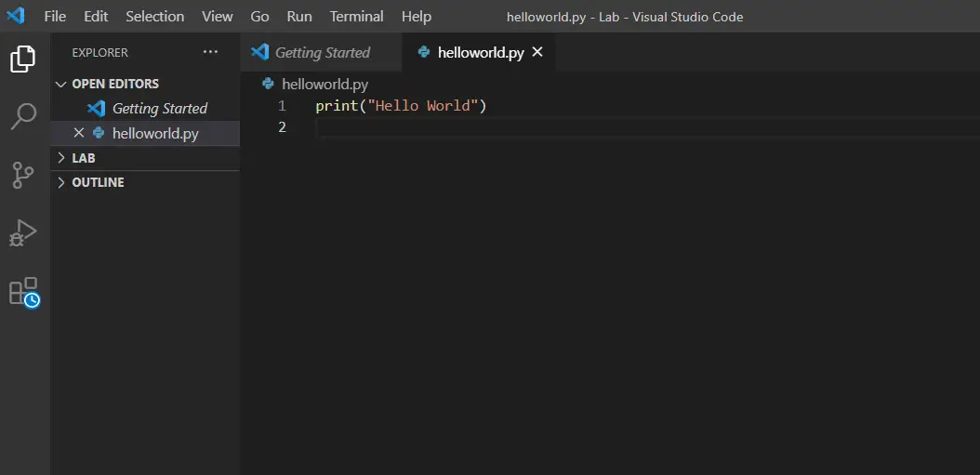Click Python icon on helloworld.py tab
The image size is (980, 475).
424,52
